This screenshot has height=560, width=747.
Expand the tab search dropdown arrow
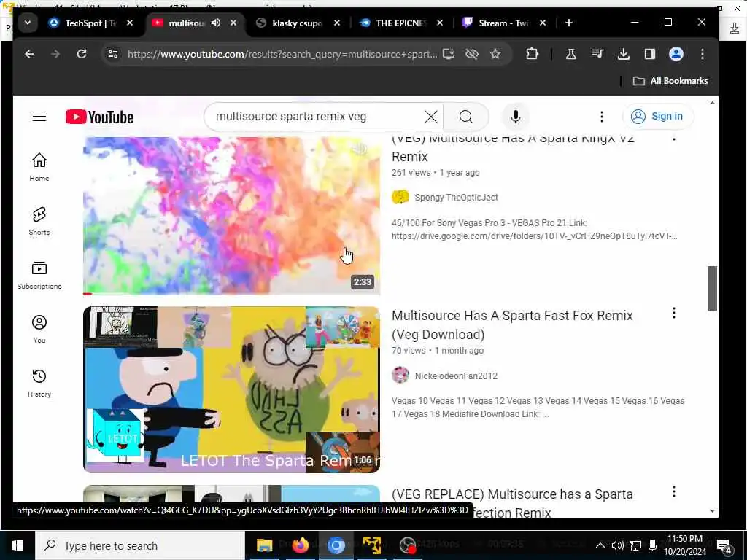(28, 23)
